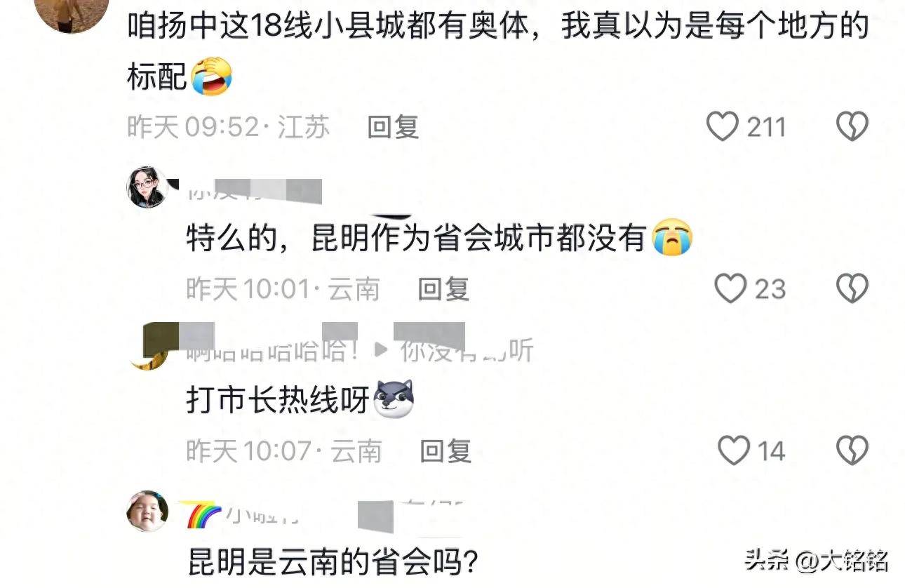Like the Kunming reply with 23 likes
The image size is (905, 588).
(x=730, y=288)
